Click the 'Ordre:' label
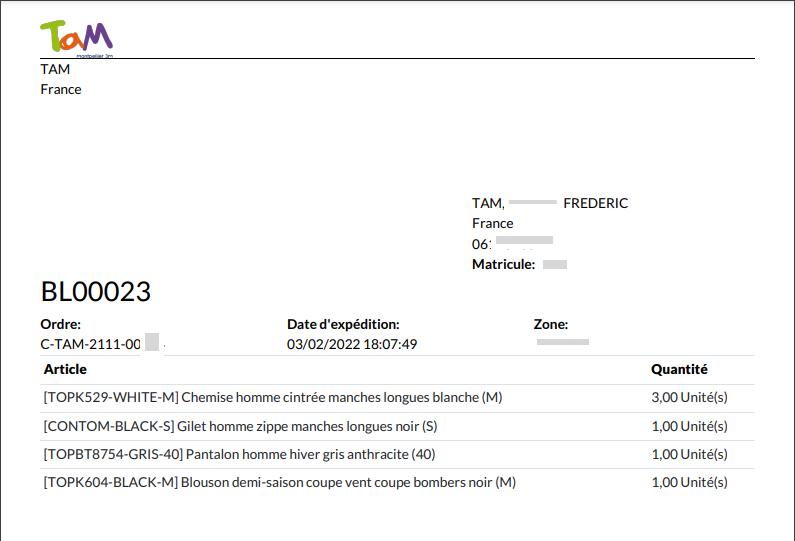The width and height of the screenshot is (795, 541). 60,324
